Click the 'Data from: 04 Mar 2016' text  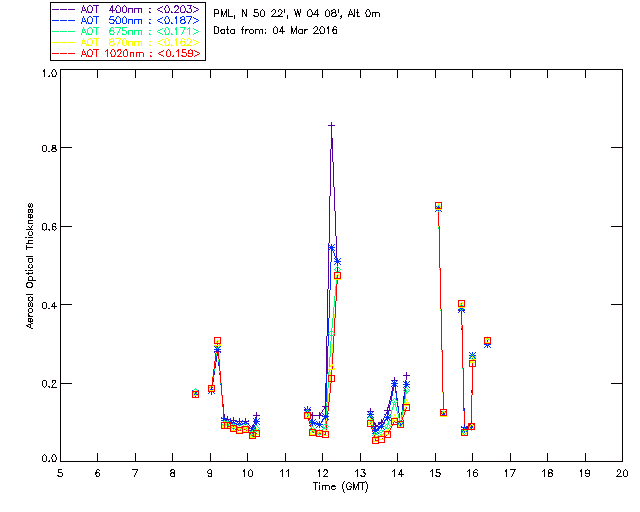pos(276,31)
